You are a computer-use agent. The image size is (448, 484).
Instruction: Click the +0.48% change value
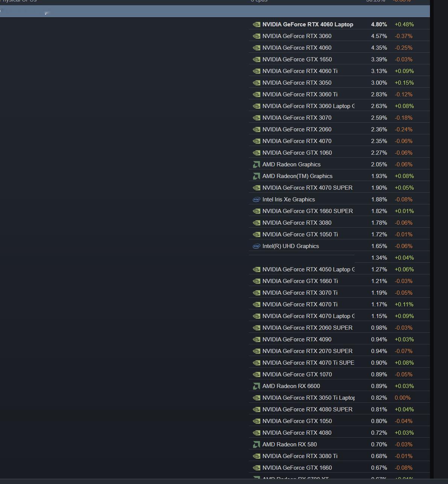pyautogui.click(x=404, y=24)
